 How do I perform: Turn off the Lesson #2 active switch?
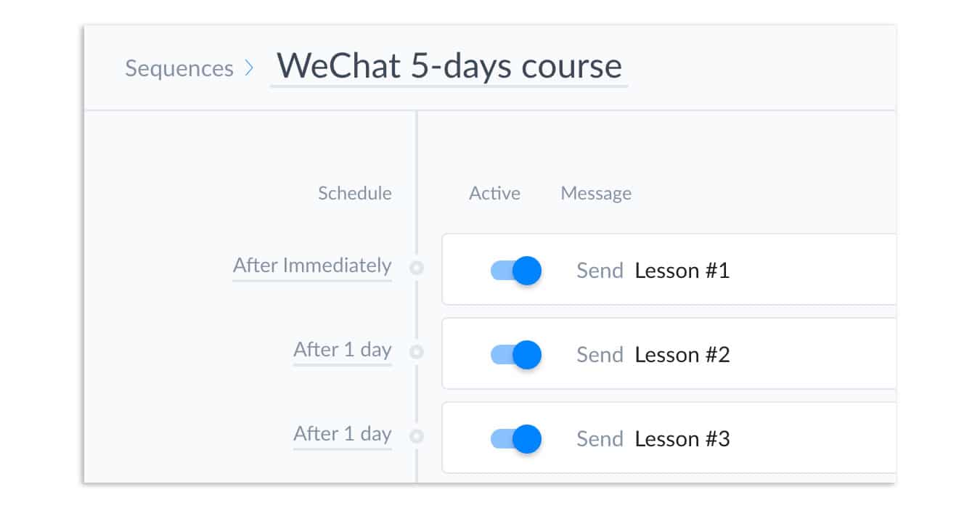coord(516,355)
